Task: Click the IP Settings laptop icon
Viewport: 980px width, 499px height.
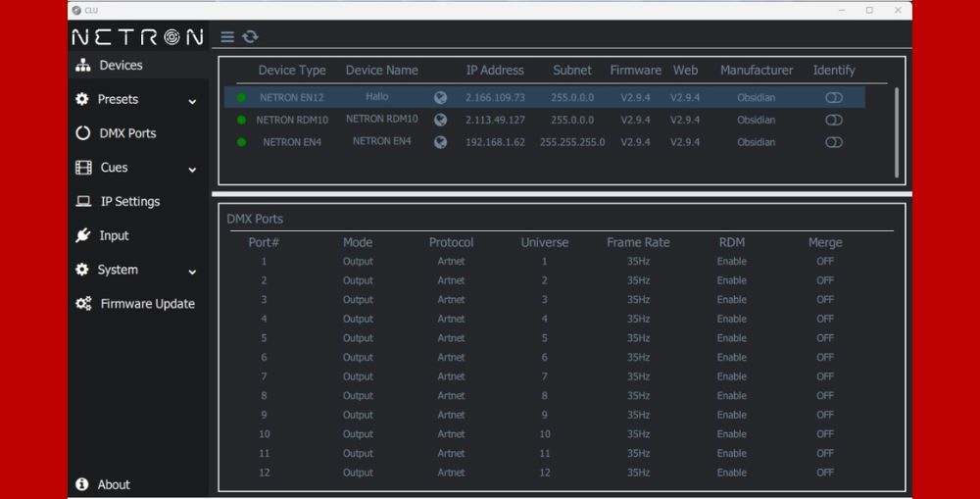Action: [83, 201]
